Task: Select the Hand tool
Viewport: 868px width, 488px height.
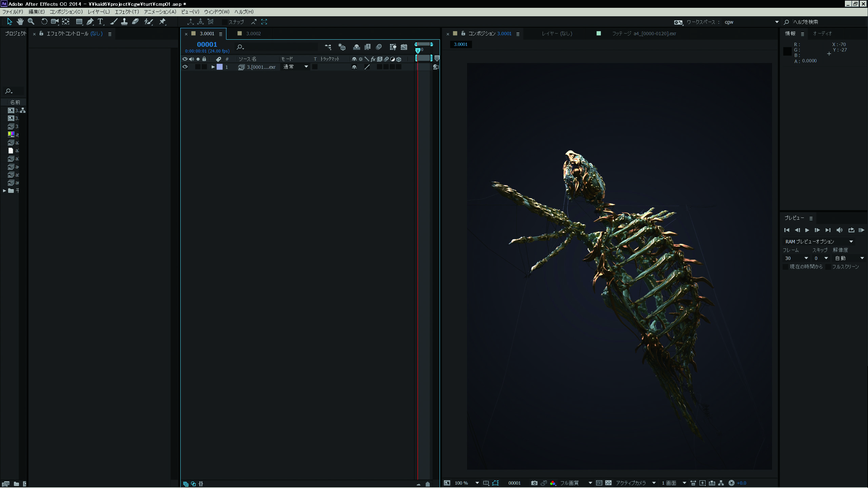Action: tap(20, 22)
